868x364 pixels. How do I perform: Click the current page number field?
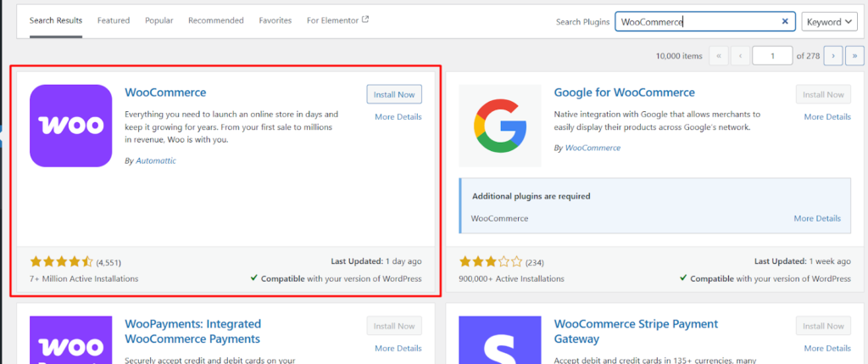(x=772, y=55)
